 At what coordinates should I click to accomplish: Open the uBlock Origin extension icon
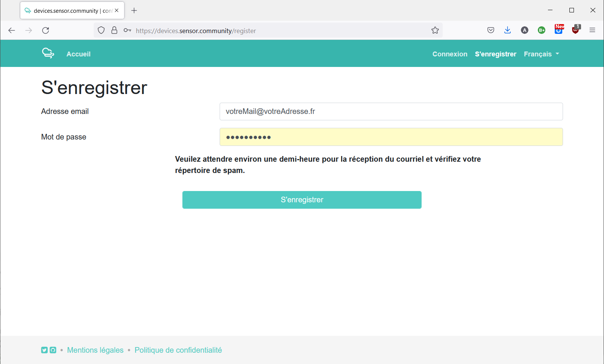pos(575,30)
